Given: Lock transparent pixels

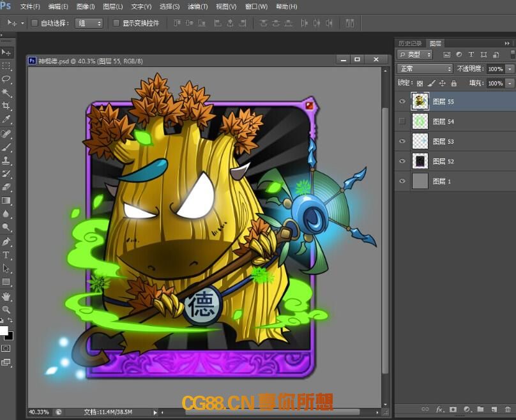Looking at the screenshot, I should pyautogui.click(x=420, y=84).
